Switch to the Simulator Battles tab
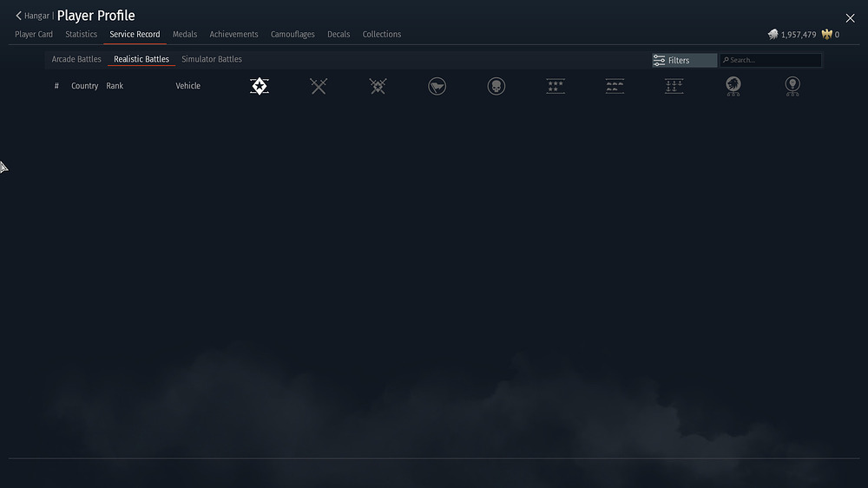The image size is (868, 488). pos(212,59)
